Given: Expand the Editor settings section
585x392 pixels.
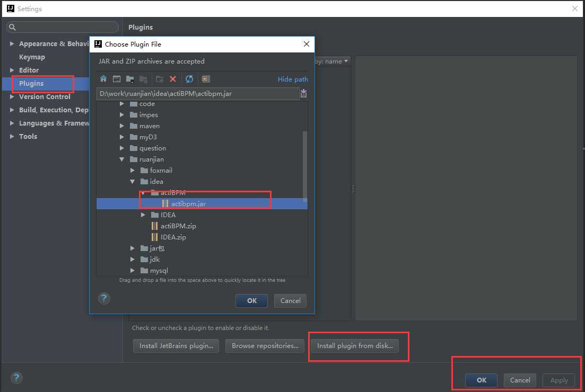Looking at the screenshot, I should pos(12,70).
